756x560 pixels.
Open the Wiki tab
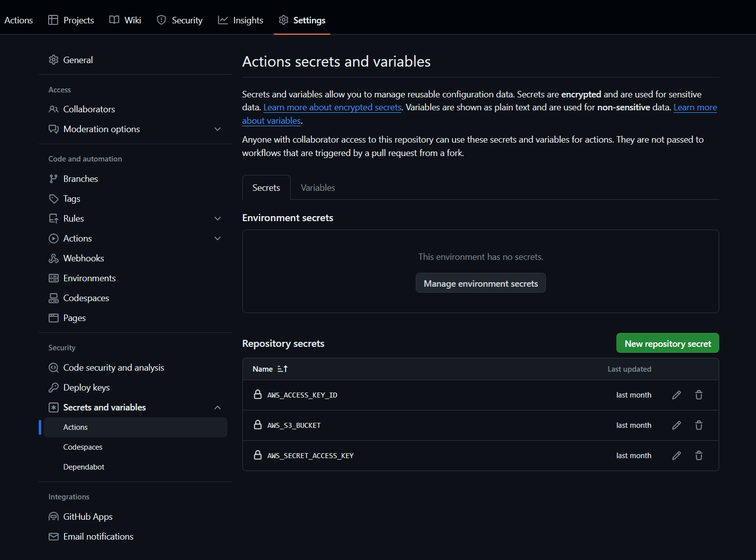coord(125,20)
